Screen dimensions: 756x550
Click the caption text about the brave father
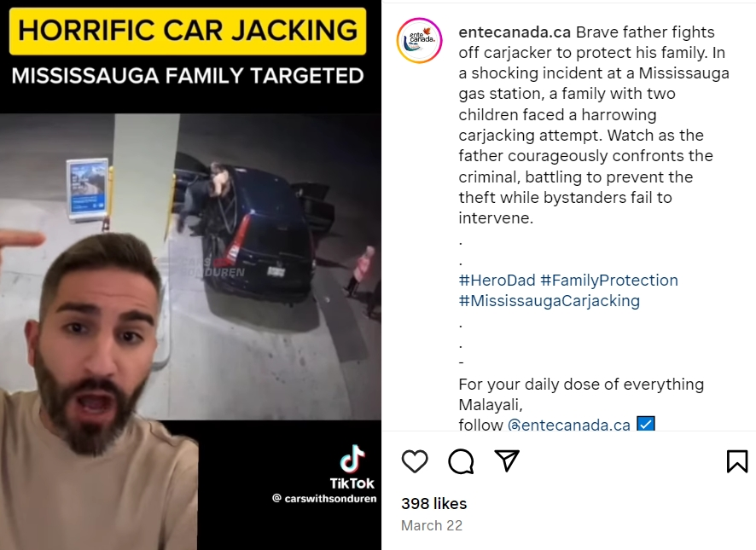tap(593, 124)
